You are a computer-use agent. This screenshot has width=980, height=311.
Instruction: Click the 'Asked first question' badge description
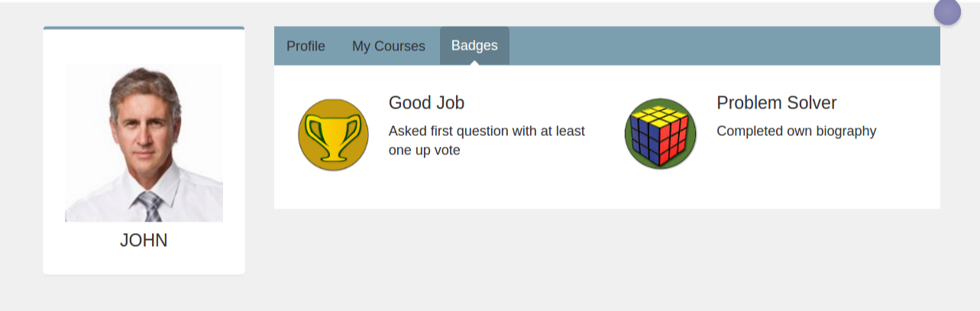pos(487,141)
